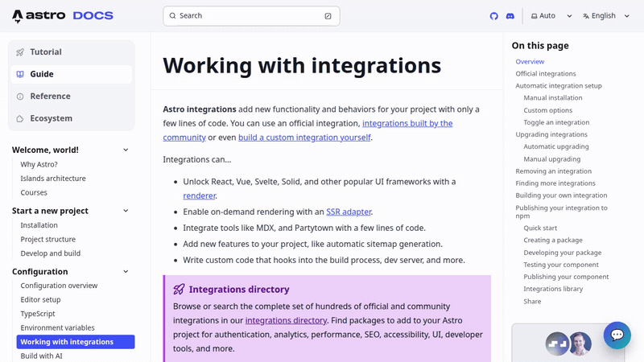
Task: Open the Discord community icon
Action: (x=510, y=16)
